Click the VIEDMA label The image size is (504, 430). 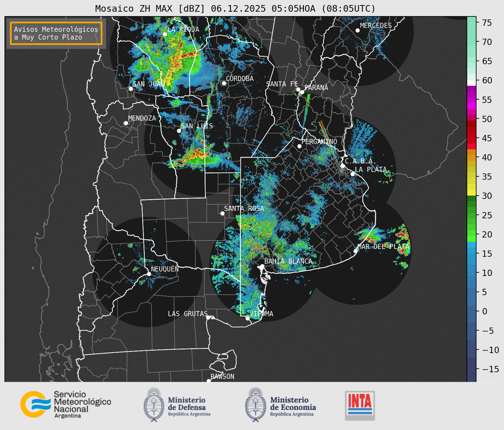click(x=261, y=314)
